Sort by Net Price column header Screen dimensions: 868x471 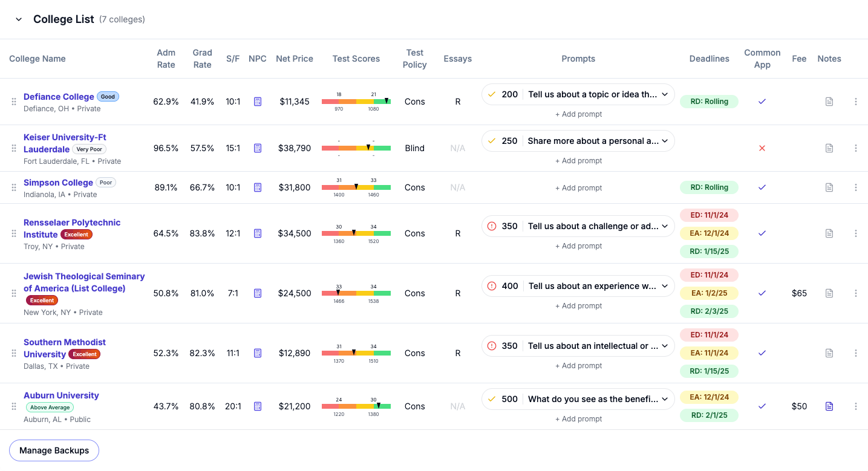[x=295, y=59]
